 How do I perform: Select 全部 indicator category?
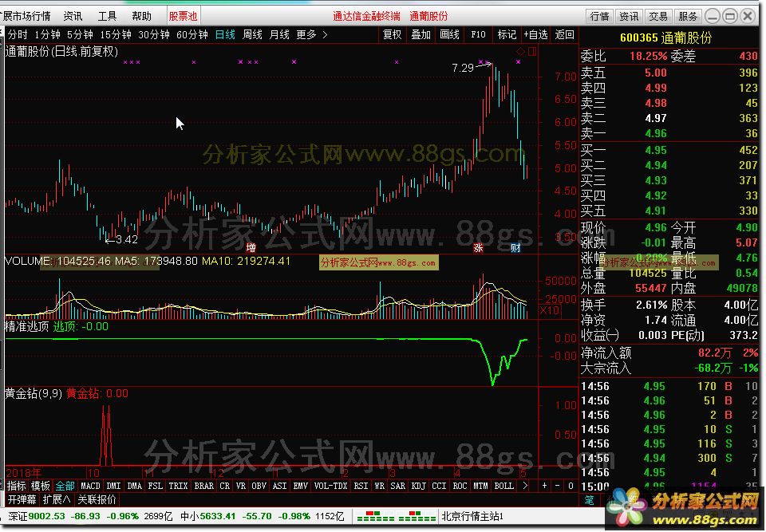65,486
